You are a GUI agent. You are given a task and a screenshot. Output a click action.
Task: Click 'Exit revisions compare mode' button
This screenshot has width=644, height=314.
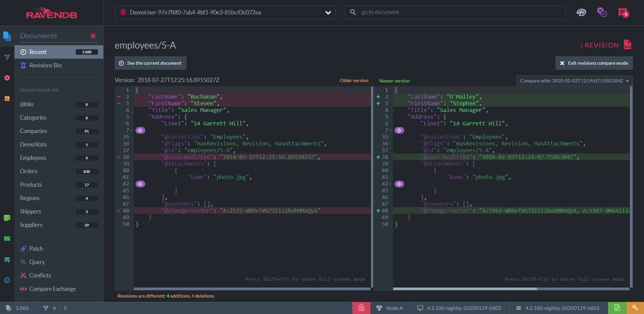coord(594,63)
